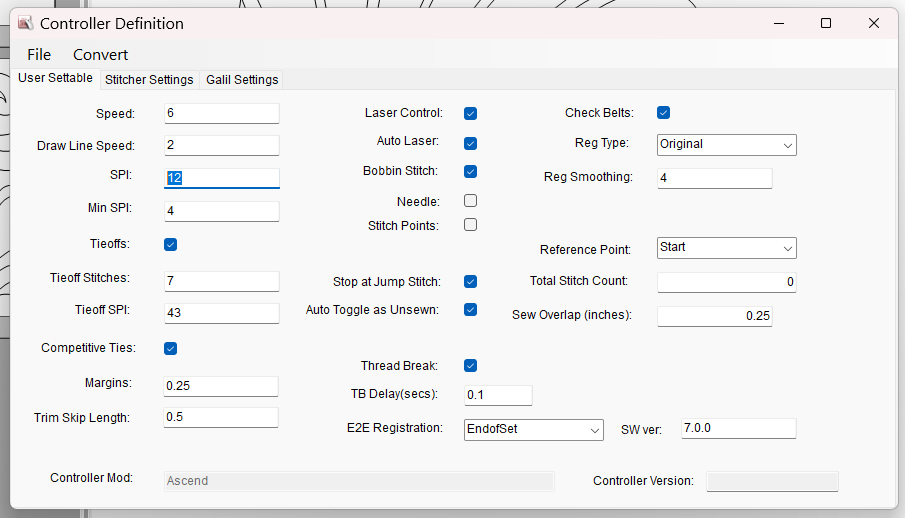Toggle the Check Belts checkbox

pyautogui.click(x=663, y=113)
